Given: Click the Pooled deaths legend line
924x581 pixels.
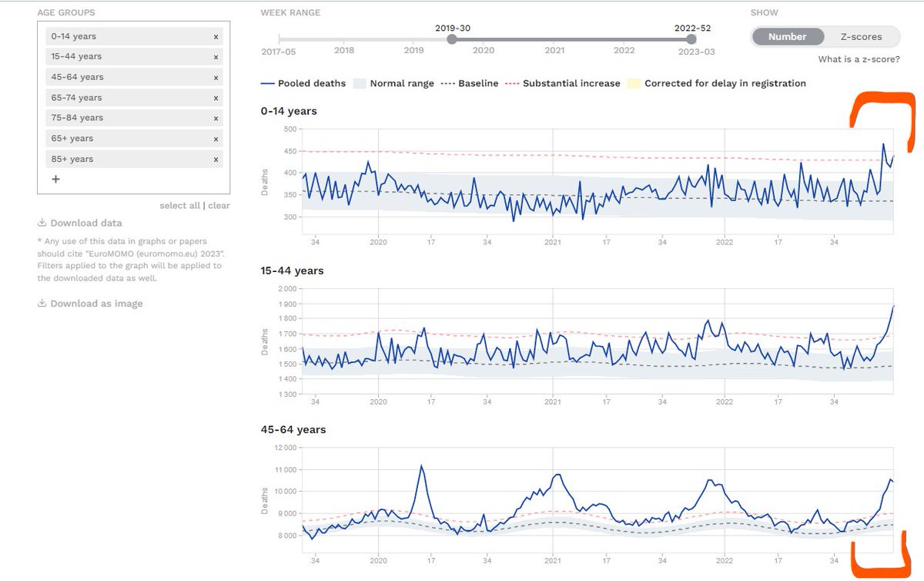Looking at the screenshot, I should [267, 83].
